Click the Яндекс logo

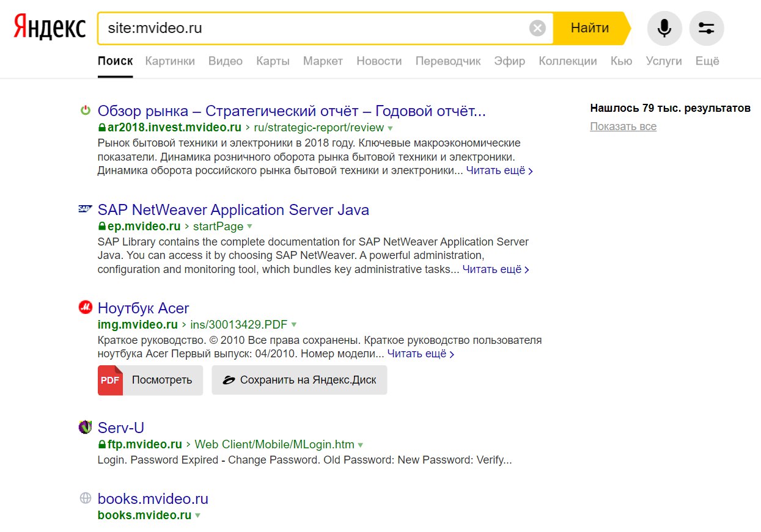click(50, 28)
